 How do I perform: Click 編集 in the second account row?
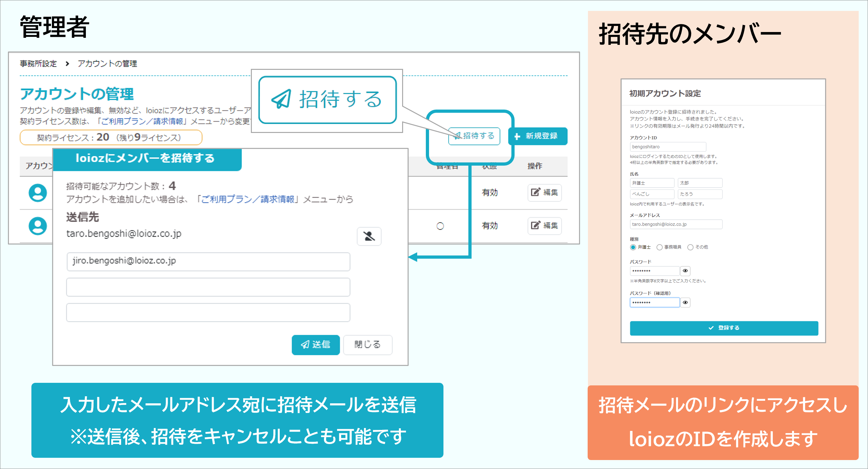(x=544, y=226)
